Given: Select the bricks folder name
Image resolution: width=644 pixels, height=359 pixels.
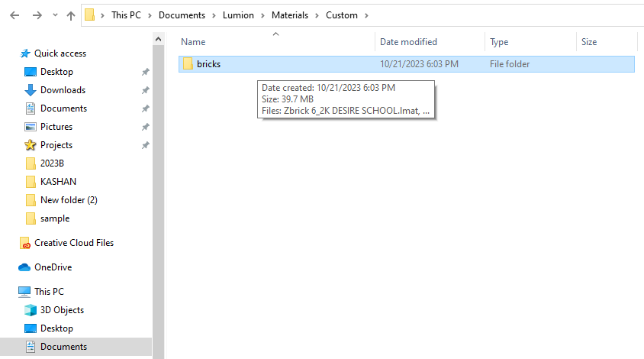Looking at the screenshot, I should (x=208, y=64).
